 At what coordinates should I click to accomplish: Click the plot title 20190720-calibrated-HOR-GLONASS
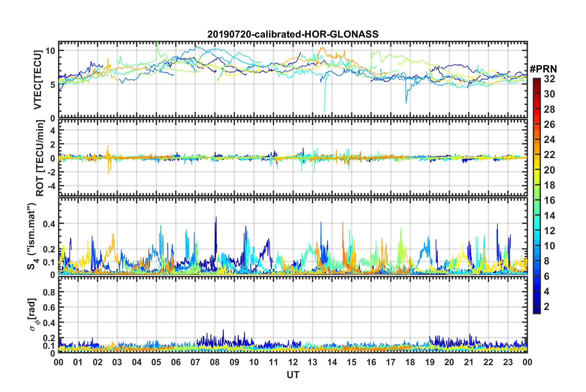click(x=293, y=34)
